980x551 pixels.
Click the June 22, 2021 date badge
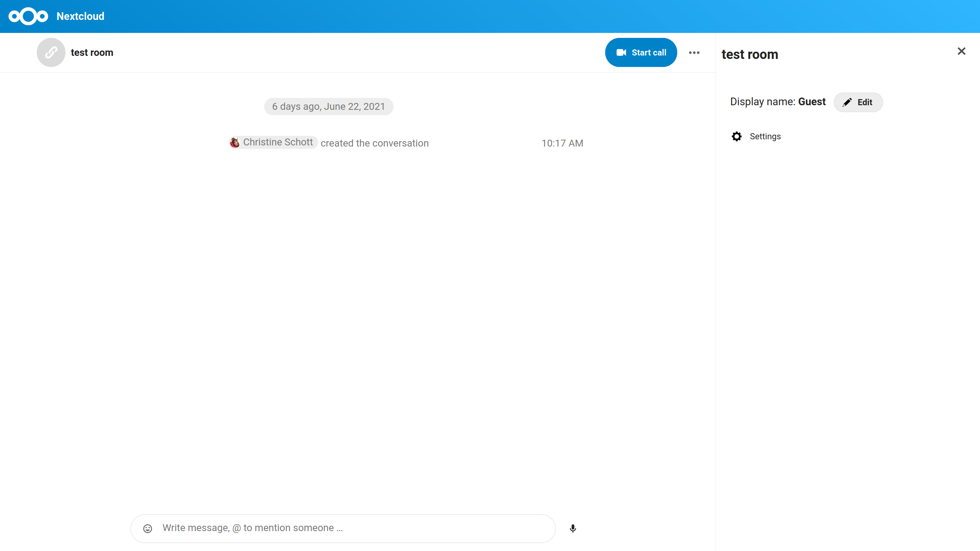[x=328, y=106]
